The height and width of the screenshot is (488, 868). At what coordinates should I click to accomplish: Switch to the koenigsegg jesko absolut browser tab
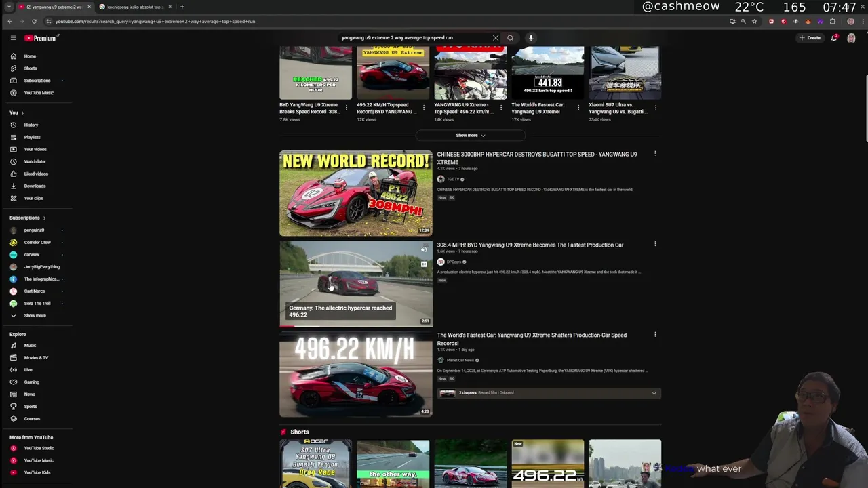pos(134,7)
